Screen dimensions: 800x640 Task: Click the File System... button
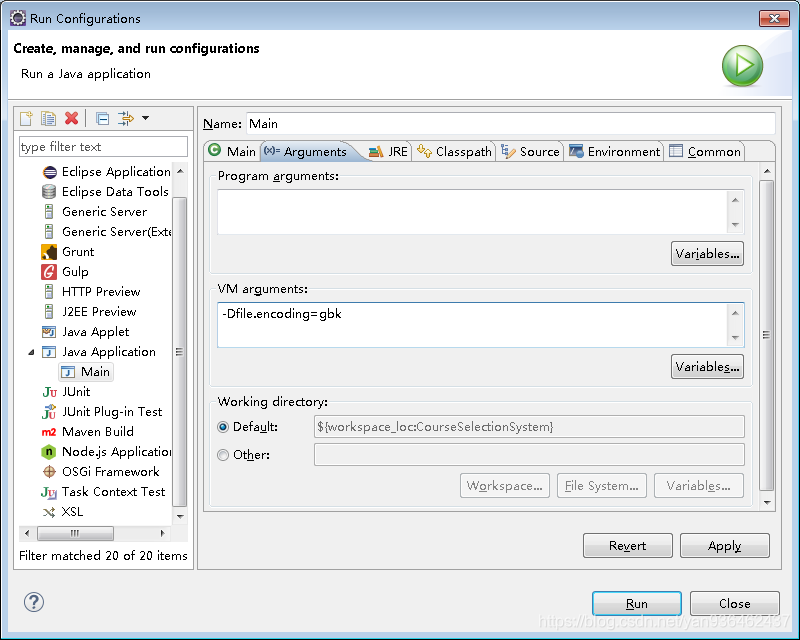(602, 485)
